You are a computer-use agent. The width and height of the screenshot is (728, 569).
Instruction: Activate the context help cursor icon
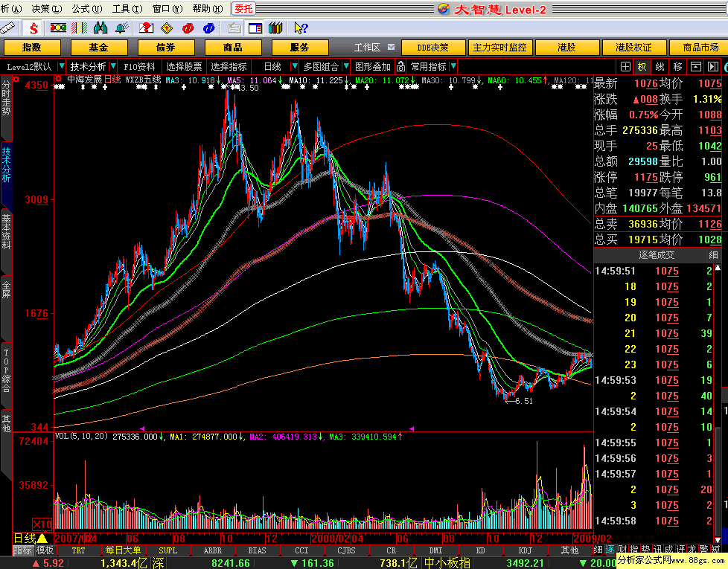[301, 28]
